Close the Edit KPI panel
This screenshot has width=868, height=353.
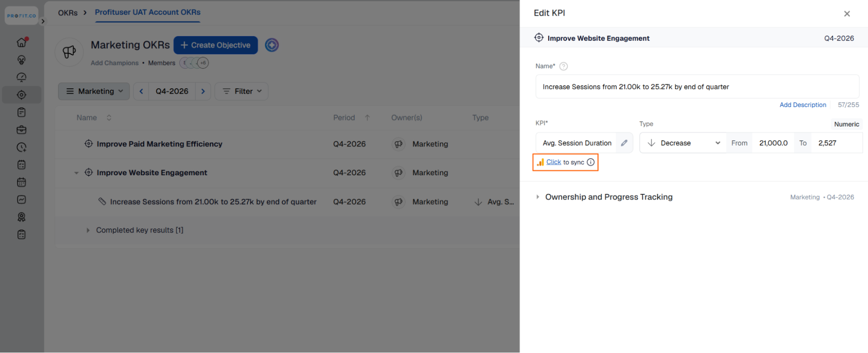pos(847,13)
